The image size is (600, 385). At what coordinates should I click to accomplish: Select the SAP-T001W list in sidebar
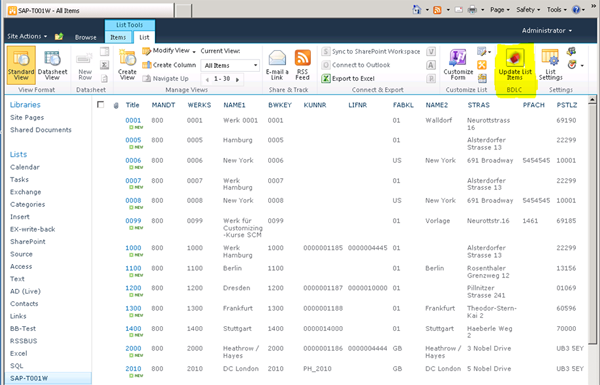click(48, 378)
